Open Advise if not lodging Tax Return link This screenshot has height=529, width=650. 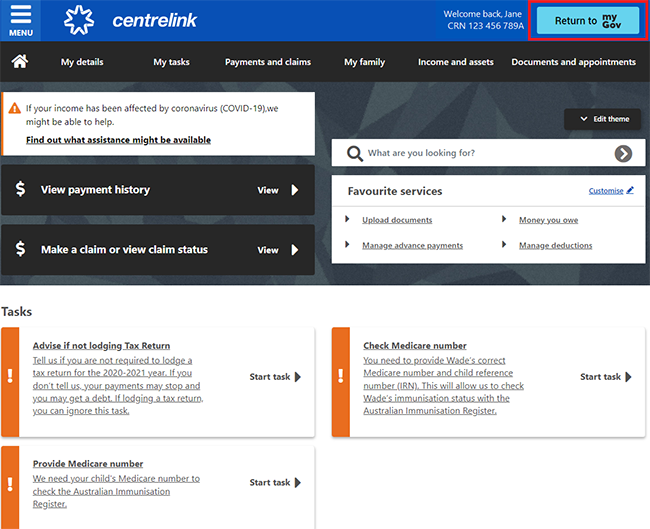[102, 345]
